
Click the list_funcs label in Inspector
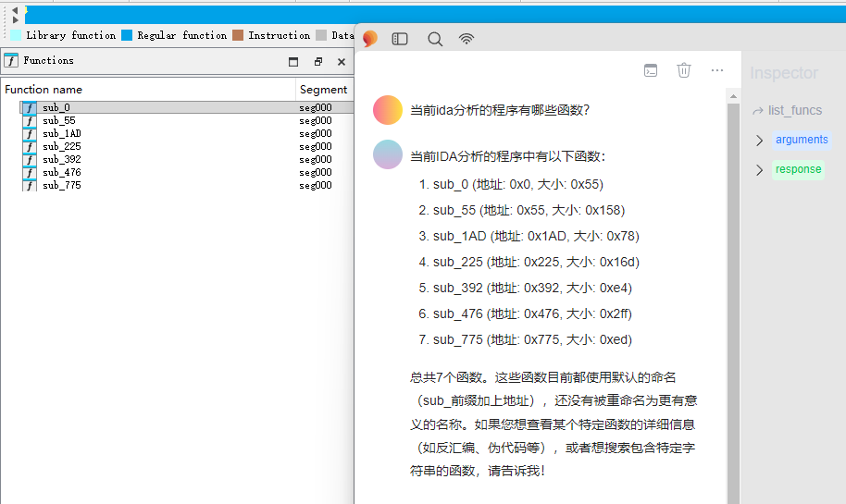tap(795, 110)
